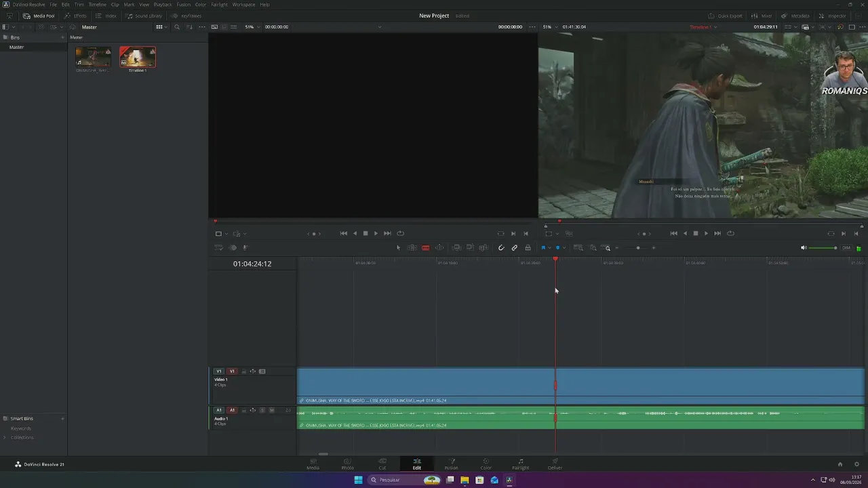Open the Playback menu
Image resolution: width=868 pixels, height=488 pixels.
coord(163,5)
